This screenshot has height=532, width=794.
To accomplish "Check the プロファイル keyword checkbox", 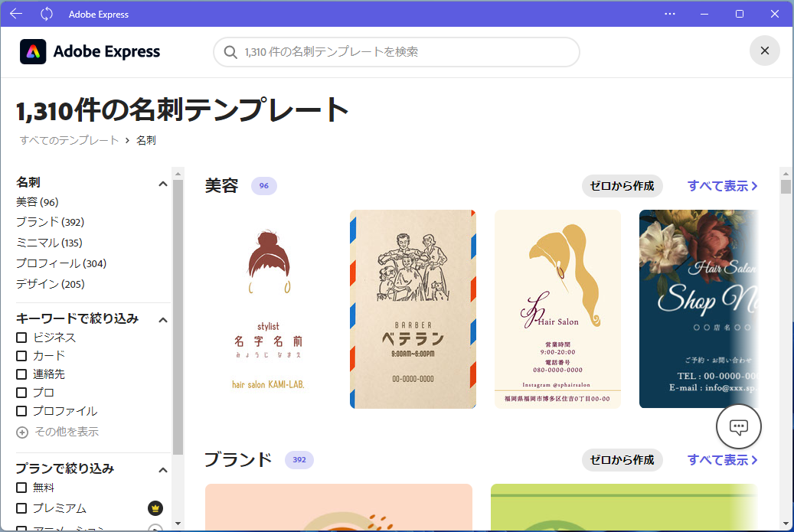I will 21,411.
